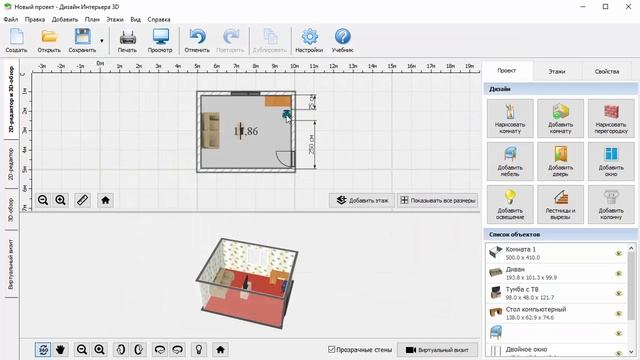Start Виртуальный визит camera button
Screen dimensions: 640x360
click(x=438, y=350)
